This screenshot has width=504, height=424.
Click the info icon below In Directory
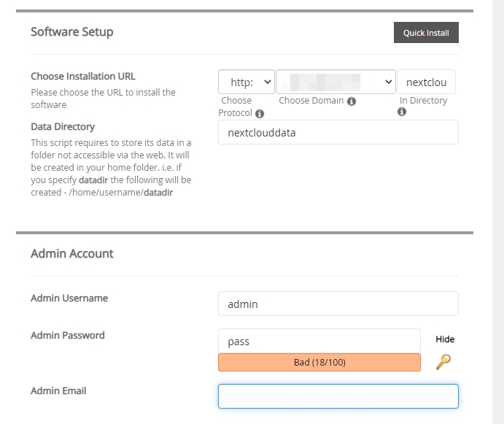point(402,112)
